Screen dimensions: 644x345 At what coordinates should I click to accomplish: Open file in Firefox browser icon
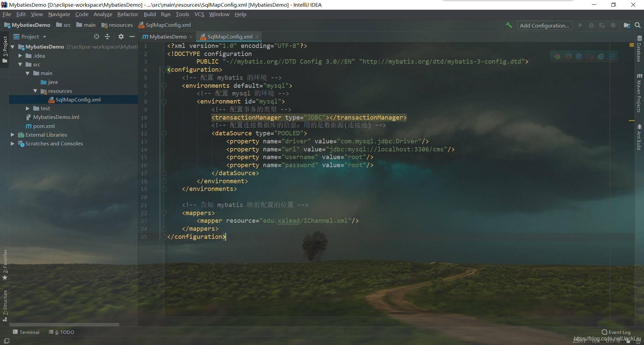click(x=568, y=57)
